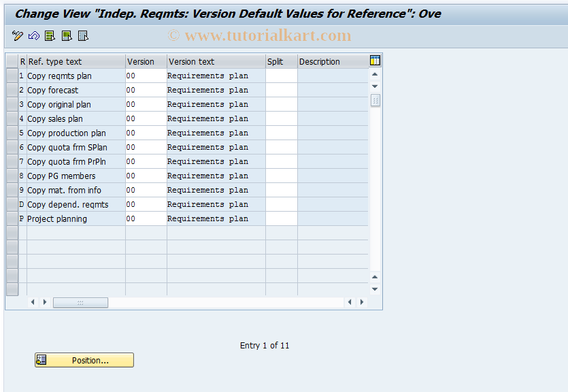Image resolution: width=568 pixels, height=392 pixels.
Task: Click the bottom scroll-down arrow of vertical scrollbar
Action: [x=375, y=289]
